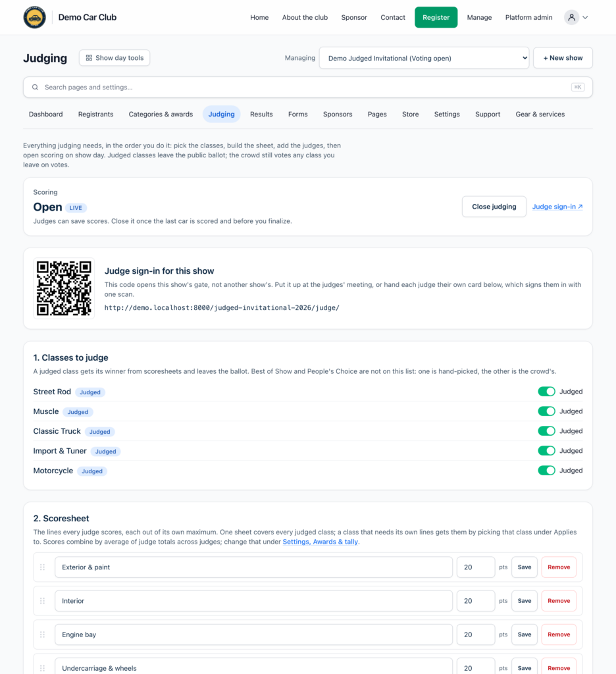Toggle Street Rod judged switch
616x674 pixels.
click(x=546, y=392)
